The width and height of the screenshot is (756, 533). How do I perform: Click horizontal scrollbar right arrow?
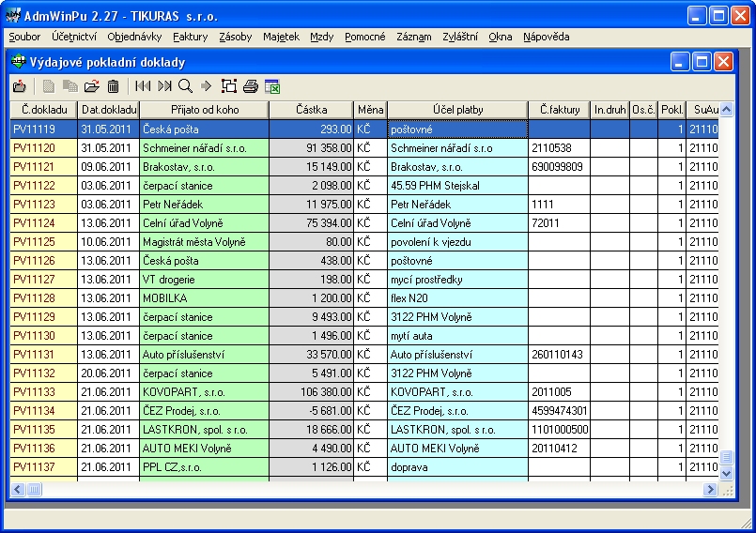coord(710,490)
